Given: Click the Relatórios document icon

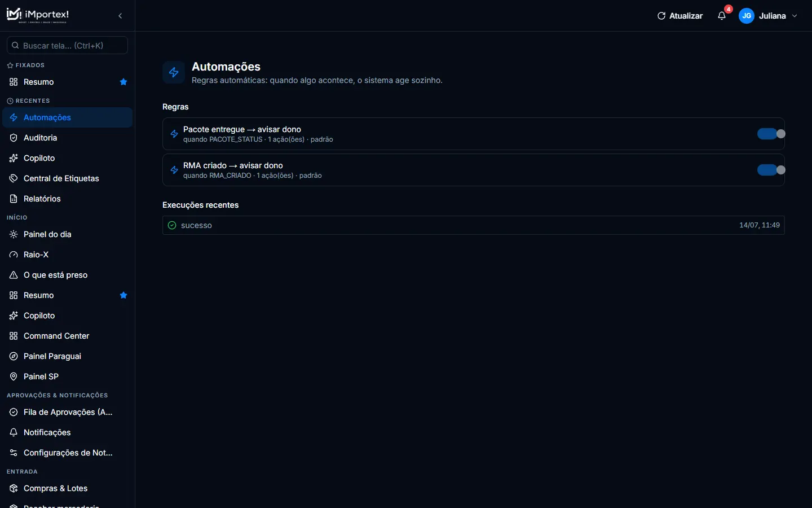Looking at the screenshot, I should (x=14, y=199).
